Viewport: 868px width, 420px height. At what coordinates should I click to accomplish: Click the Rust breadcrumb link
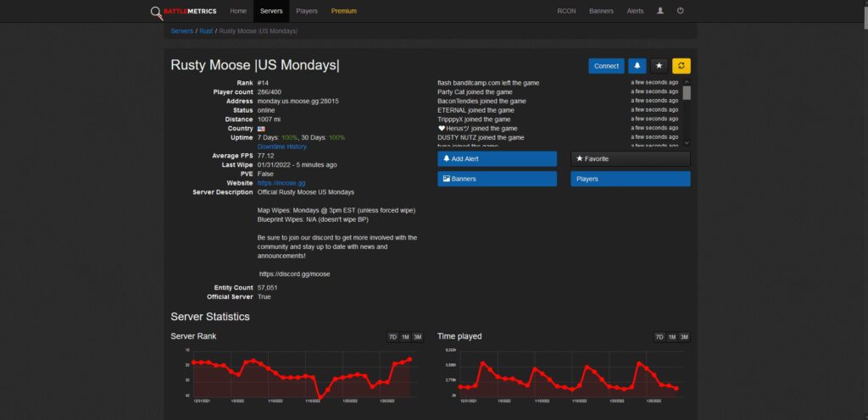tap(206, 31)
